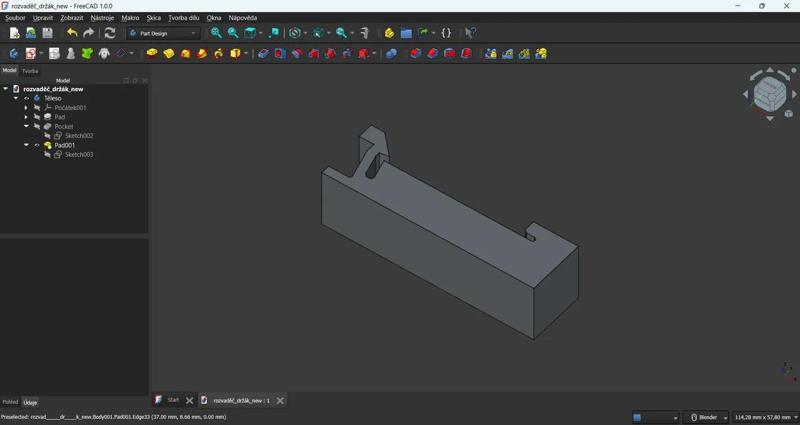Click the Linear Pattern icon
800x425 pixels.
(508, 54)
